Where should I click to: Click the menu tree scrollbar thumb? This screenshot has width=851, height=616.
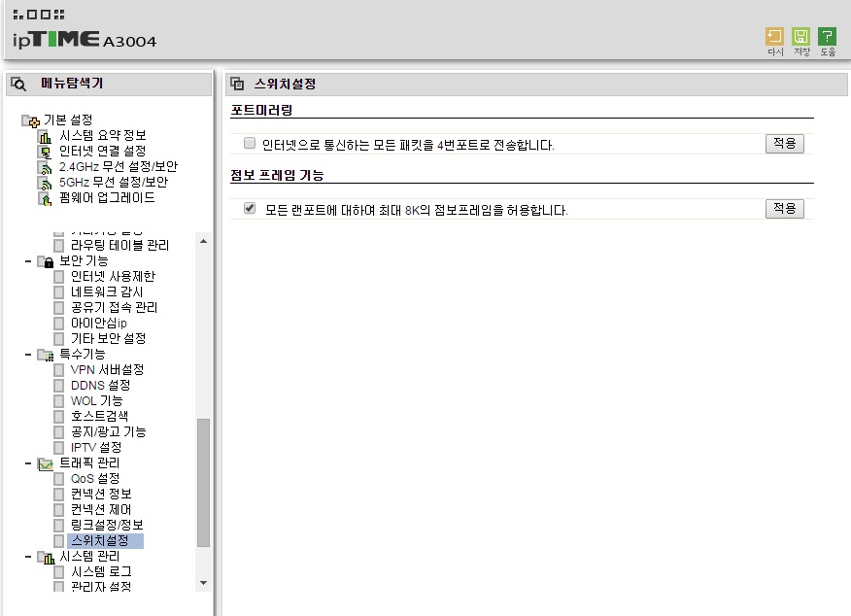204,483
